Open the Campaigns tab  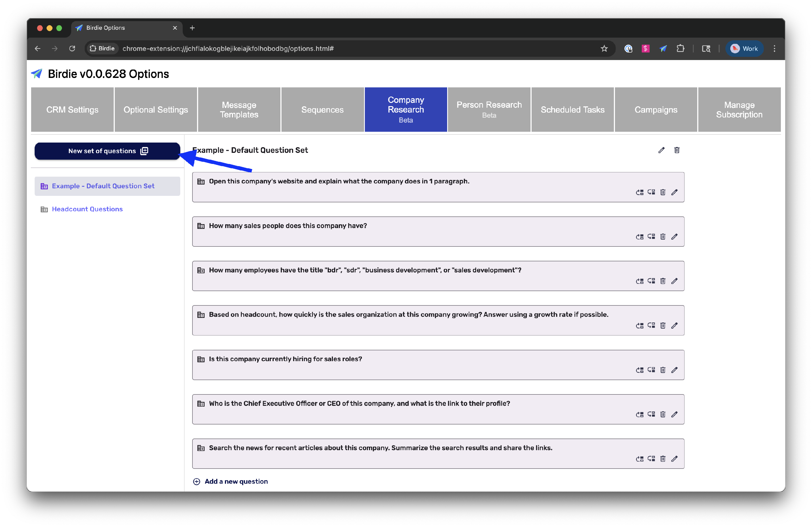pyautogui.click(x=656, y=110)
